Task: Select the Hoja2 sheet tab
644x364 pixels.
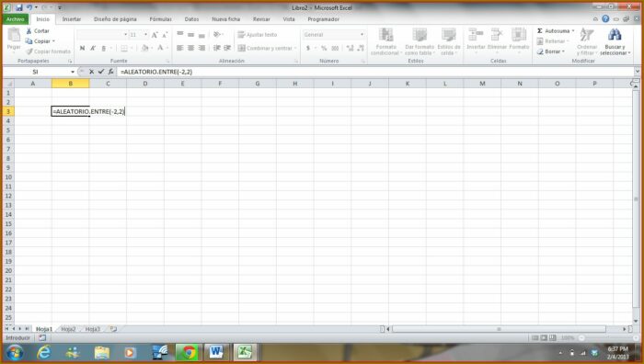Action: 68,329
